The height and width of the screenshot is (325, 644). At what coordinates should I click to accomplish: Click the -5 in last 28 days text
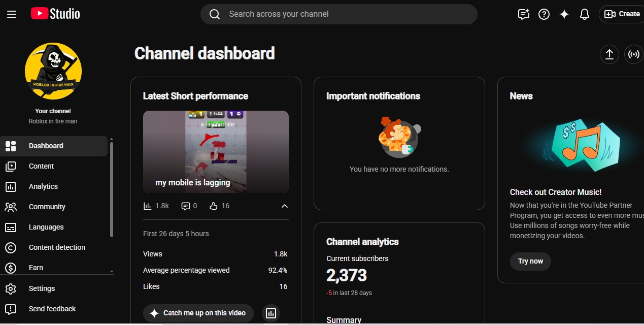point(349,293)
